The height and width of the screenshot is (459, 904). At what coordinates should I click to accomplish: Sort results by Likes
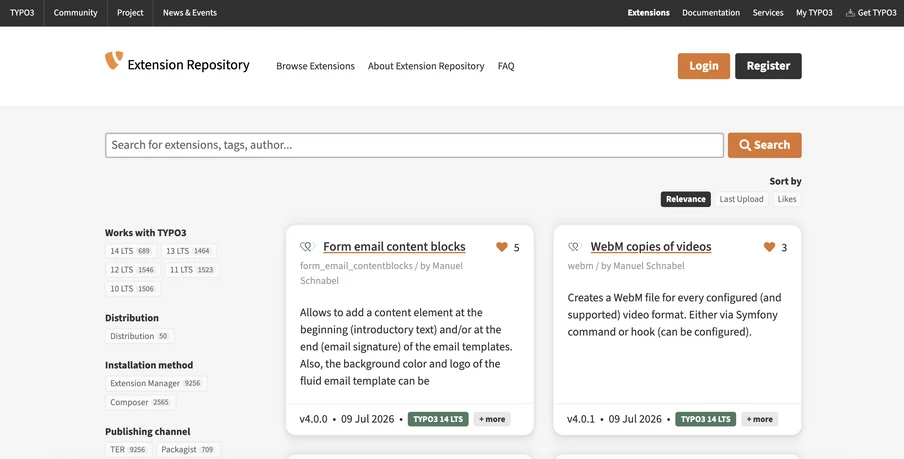787,199
